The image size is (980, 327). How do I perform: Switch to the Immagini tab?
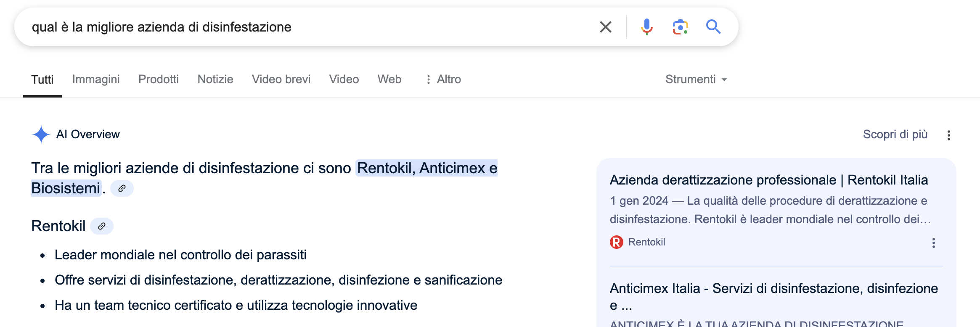coord(96,79)
